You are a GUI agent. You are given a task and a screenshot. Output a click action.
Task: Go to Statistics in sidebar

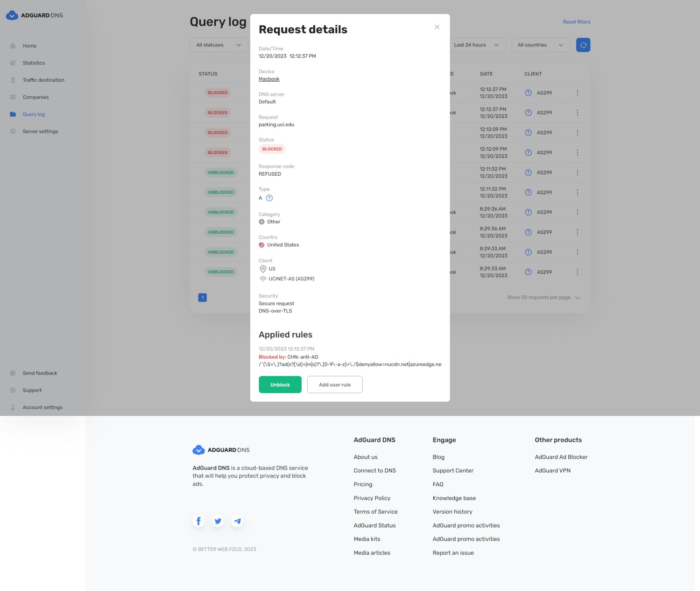(x=34, y=63)
